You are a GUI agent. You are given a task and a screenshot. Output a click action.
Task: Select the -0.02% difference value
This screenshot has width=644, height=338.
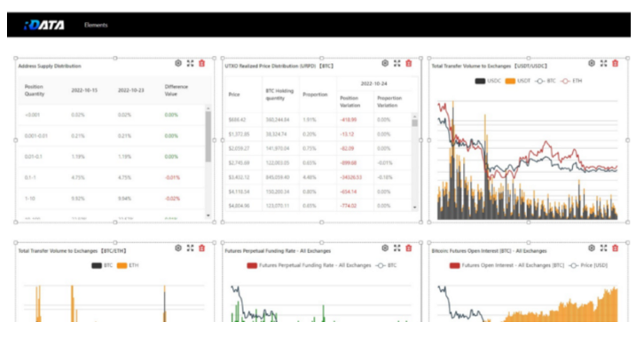coord(172,199)
